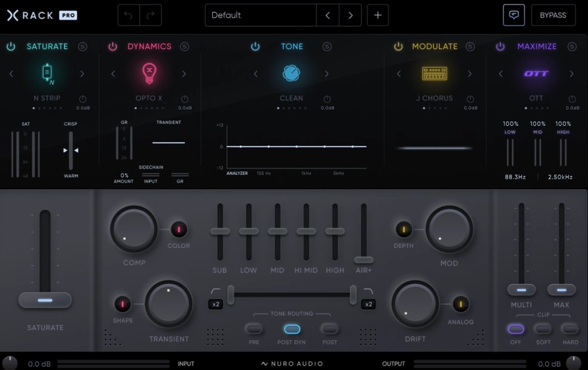Image resolution: width=588 pixels, height=370 pixels.
Task: Set clip mode to Hard
Action: [570, 329]
